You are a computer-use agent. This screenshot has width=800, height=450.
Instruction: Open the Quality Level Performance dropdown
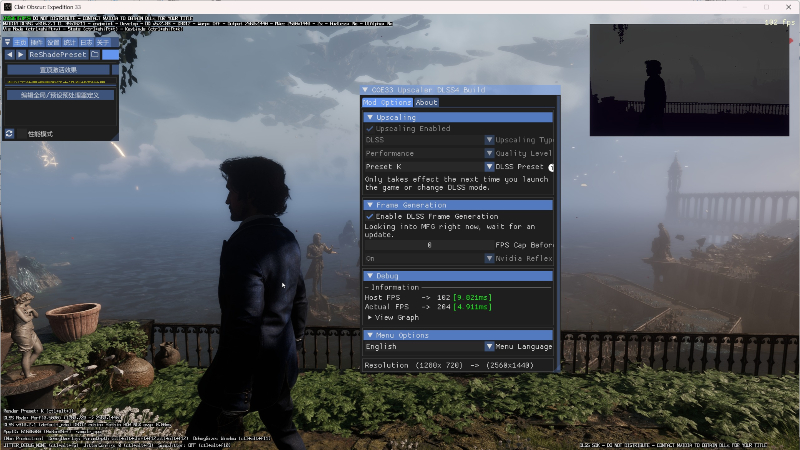coord(429,153)
